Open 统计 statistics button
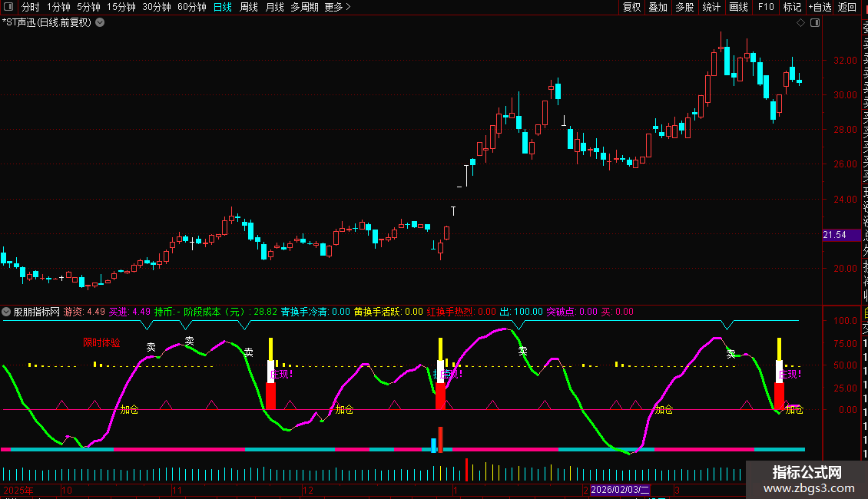The image size is (868, 499). [711, 7]
